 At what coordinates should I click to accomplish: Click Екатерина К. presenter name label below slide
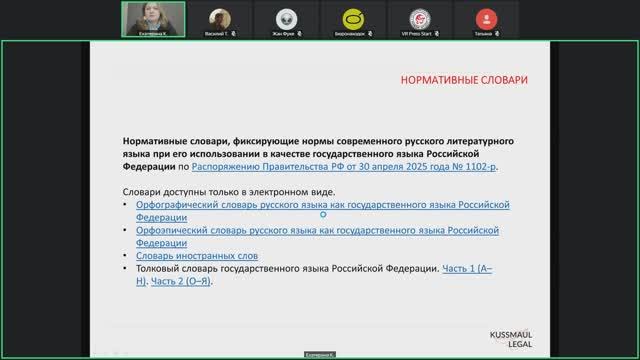click(320, 355)
